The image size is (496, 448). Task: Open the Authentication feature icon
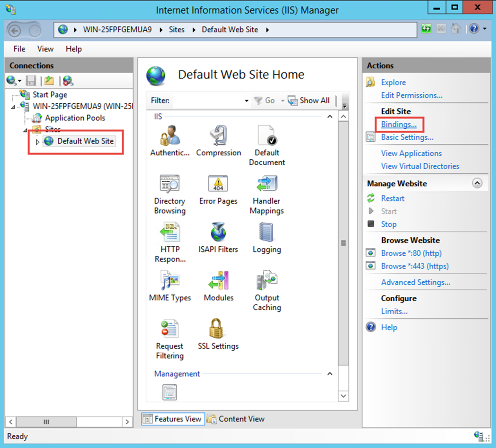pos(170,141)
